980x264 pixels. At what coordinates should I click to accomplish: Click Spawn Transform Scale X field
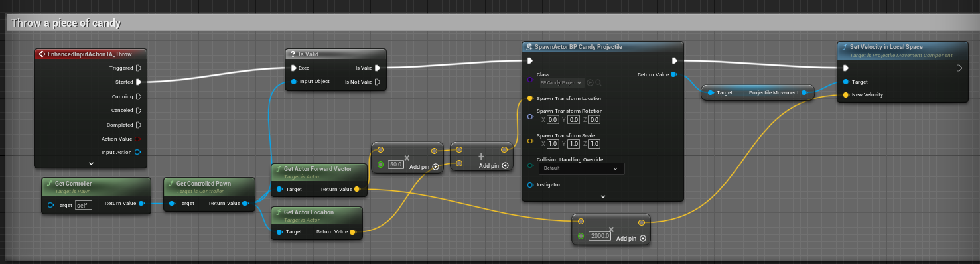point(552,144)
